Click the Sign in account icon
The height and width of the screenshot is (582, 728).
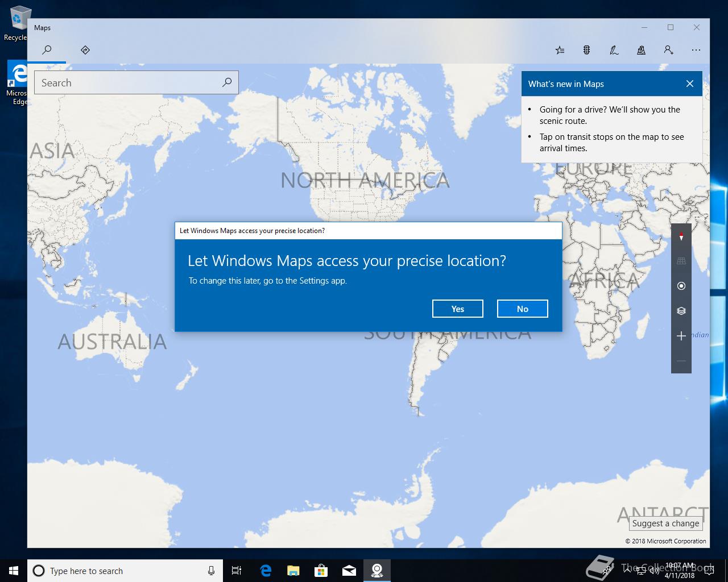[669, 50]
